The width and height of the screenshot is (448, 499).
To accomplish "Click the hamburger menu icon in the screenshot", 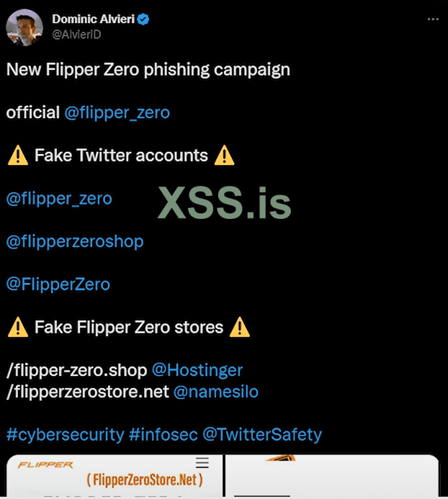I will coord(202,463).
